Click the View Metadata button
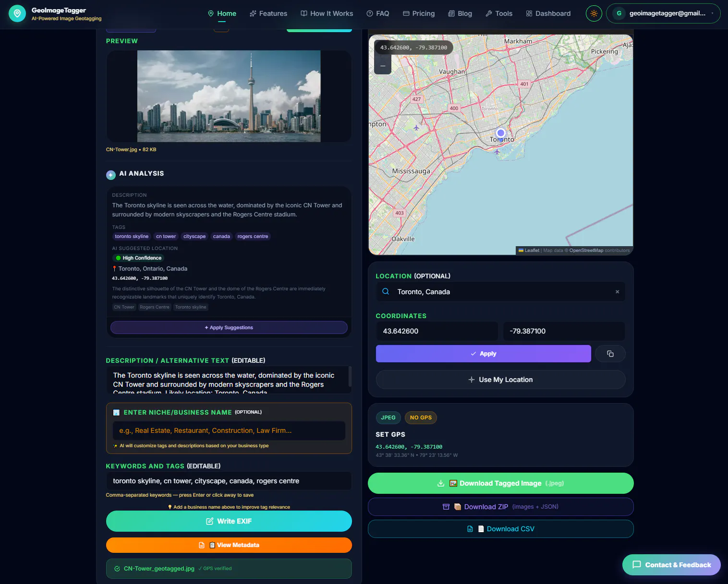 (229, 545)
